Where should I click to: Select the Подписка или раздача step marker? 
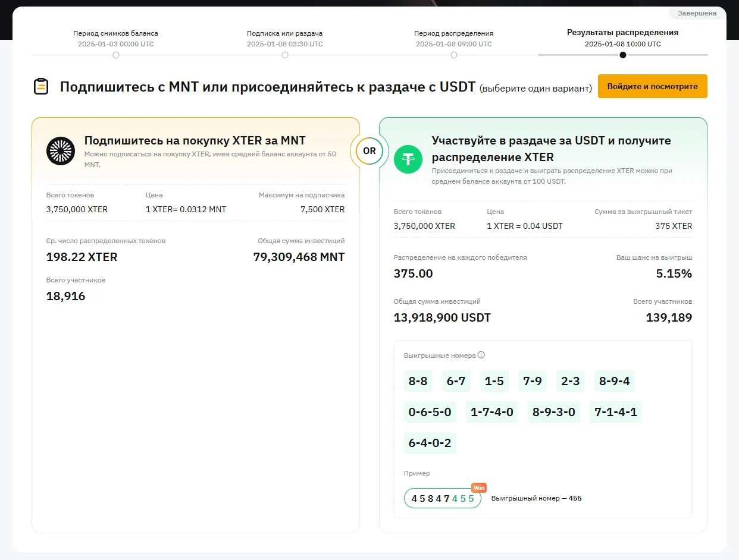click(x=285, y=55)
